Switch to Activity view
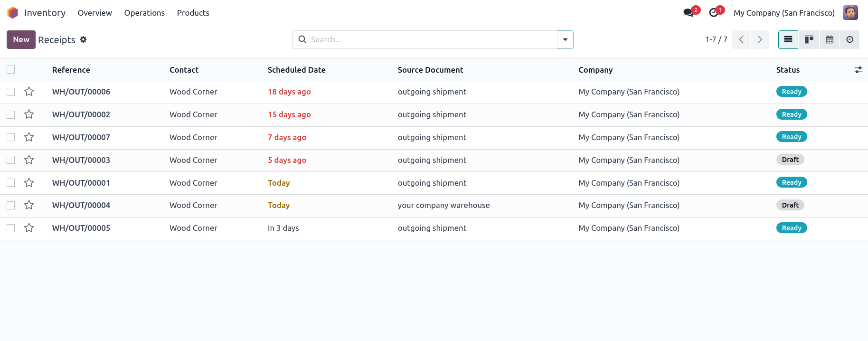This screenshot has width=868, height=341. coord(849,39)
